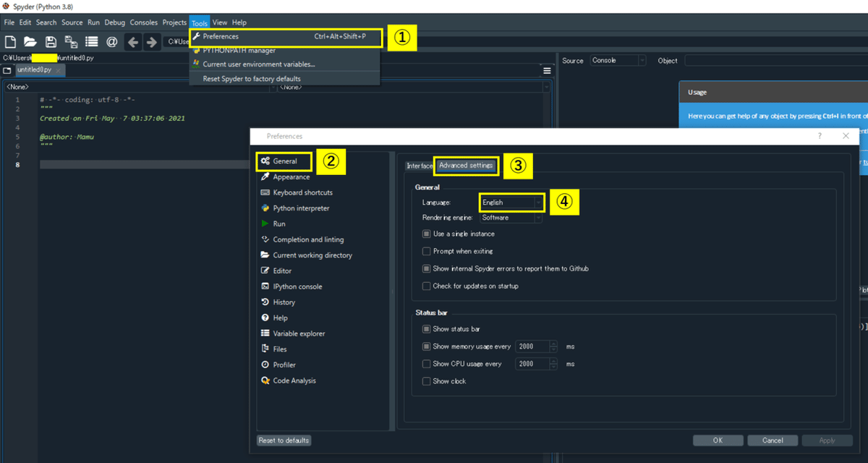Select the Python interpreter snake icon
The width and height of the screenshot is (868, 463).
[x=265, y=208]
